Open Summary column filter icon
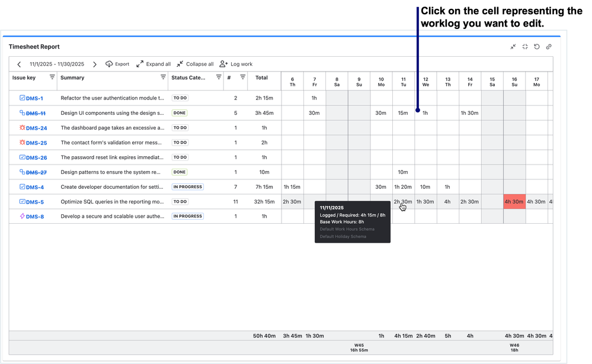 point(163,78)
